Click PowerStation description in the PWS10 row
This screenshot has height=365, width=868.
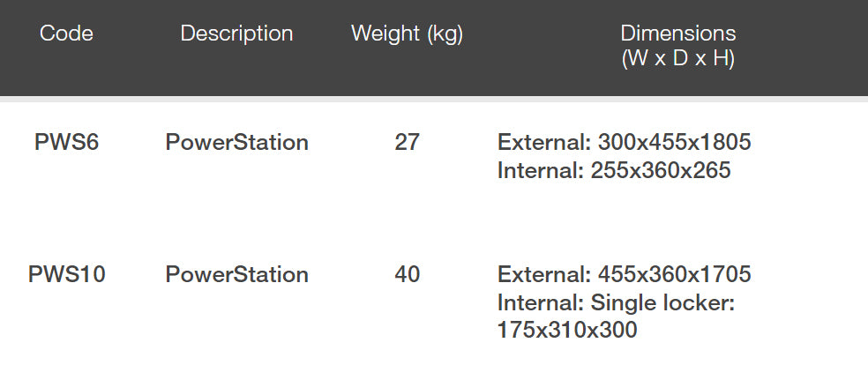pyautogui.click(x=236, y=274)
